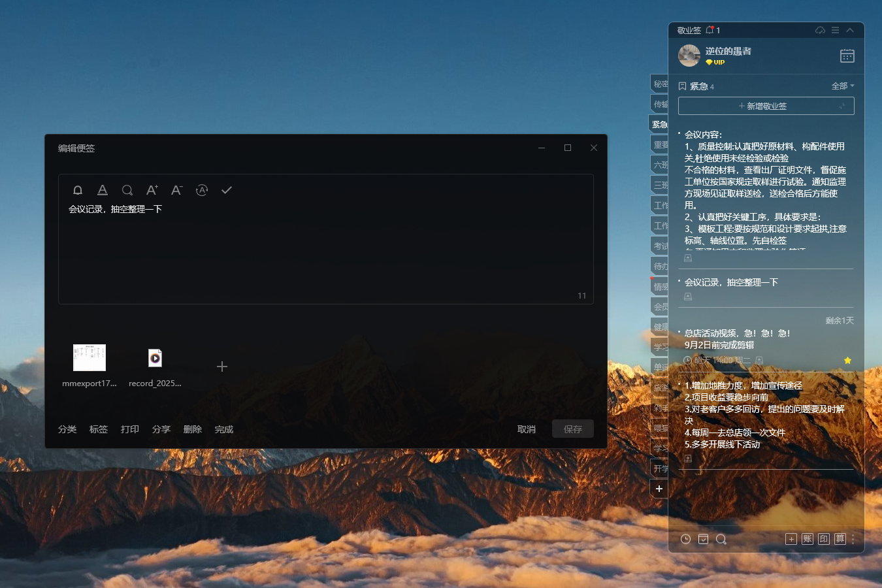The width and height of the screenshot is (882, 588).
Task: Click 打印 to print the note
Action: 130,429
